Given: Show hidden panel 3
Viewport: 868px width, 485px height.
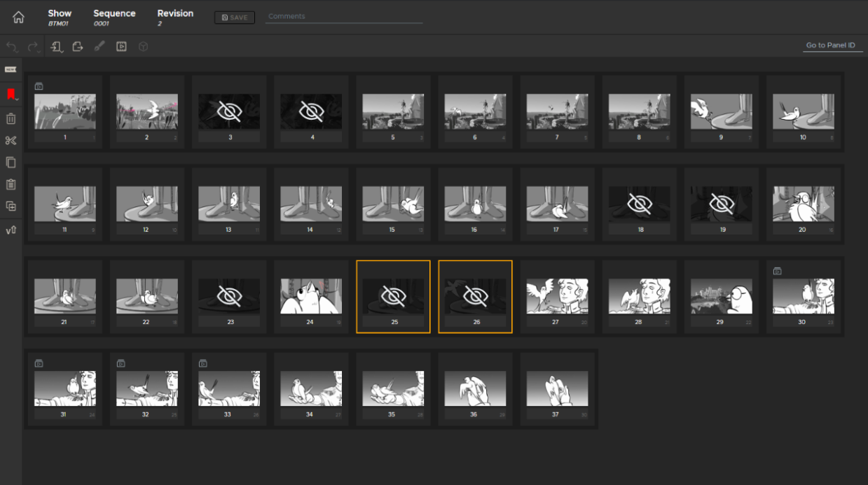Looking at the screenshot, I should tap(228, 111).
